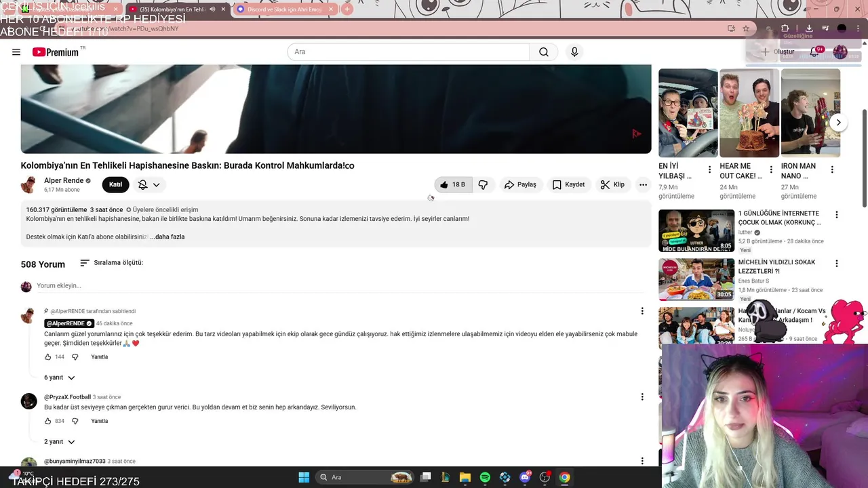Open Enes Batur S thumbnail 30:05
This screenshot has width=868, height=488.
coord(696,279)
